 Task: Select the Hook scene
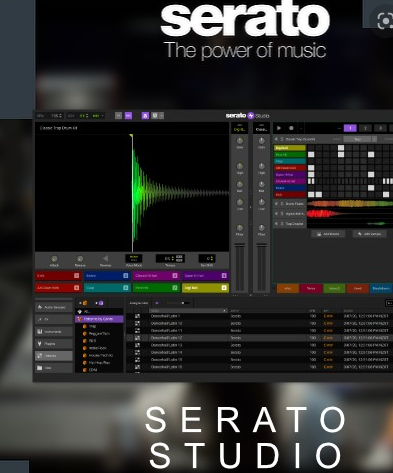pyautogui.click(x=357, y=288)
